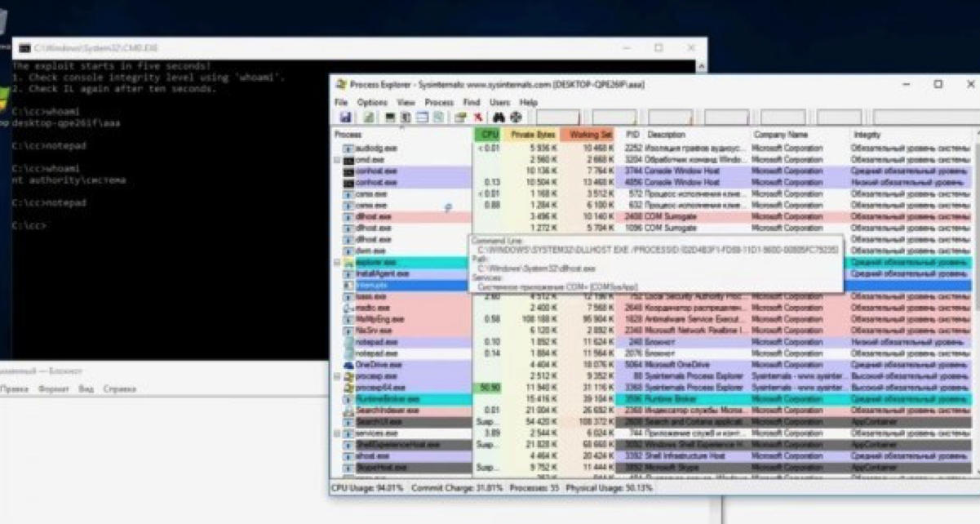Click the vertical scrollbar in Process Explorer
980x524 pixels.
click(x=976, y=302)
